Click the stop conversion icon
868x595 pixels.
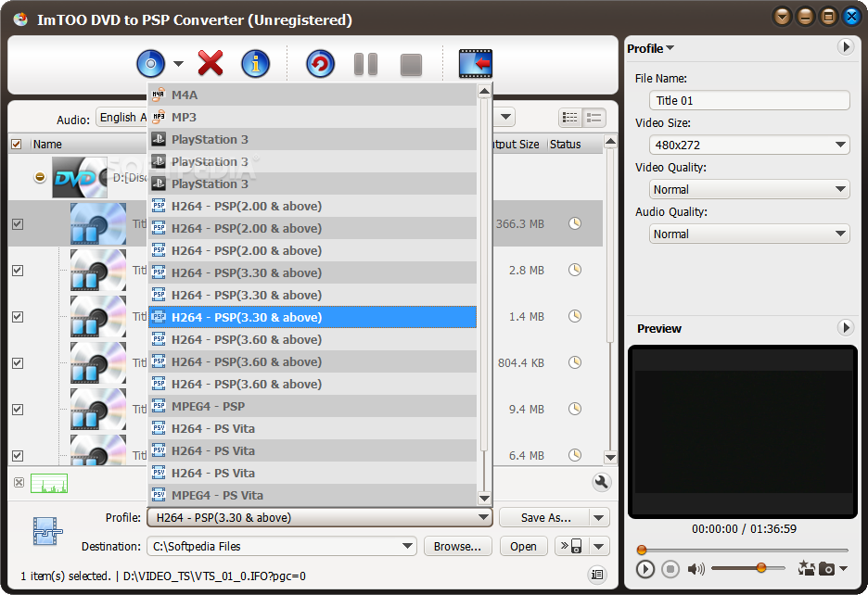(411, 65)
